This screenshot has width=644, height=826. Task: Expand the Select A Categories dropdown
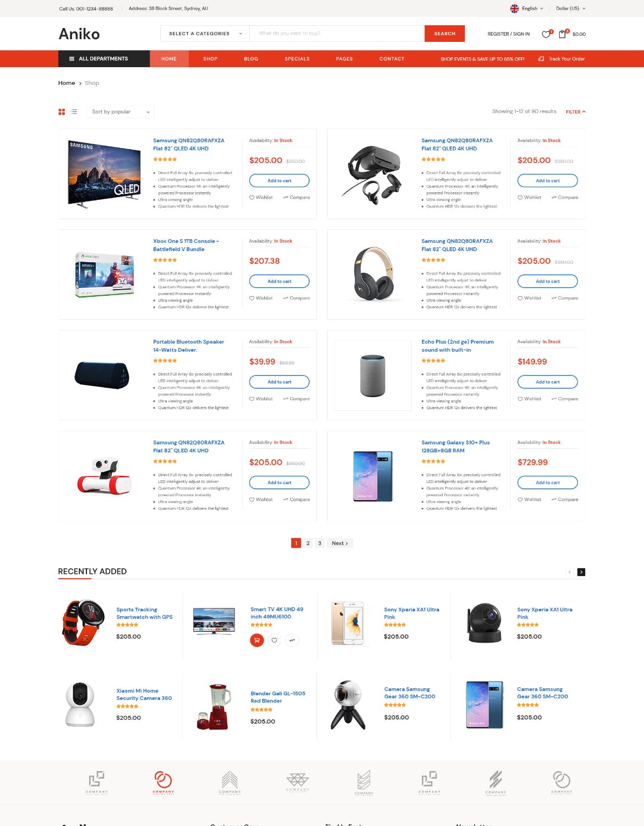(x=204, y=34)
